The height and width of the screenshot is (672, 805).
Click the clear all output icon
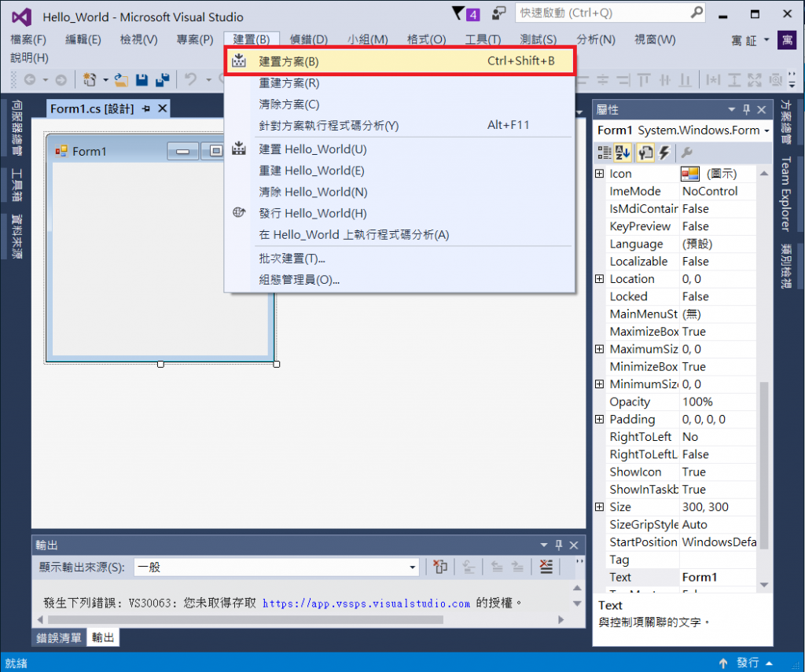click(x=546, y=567)
